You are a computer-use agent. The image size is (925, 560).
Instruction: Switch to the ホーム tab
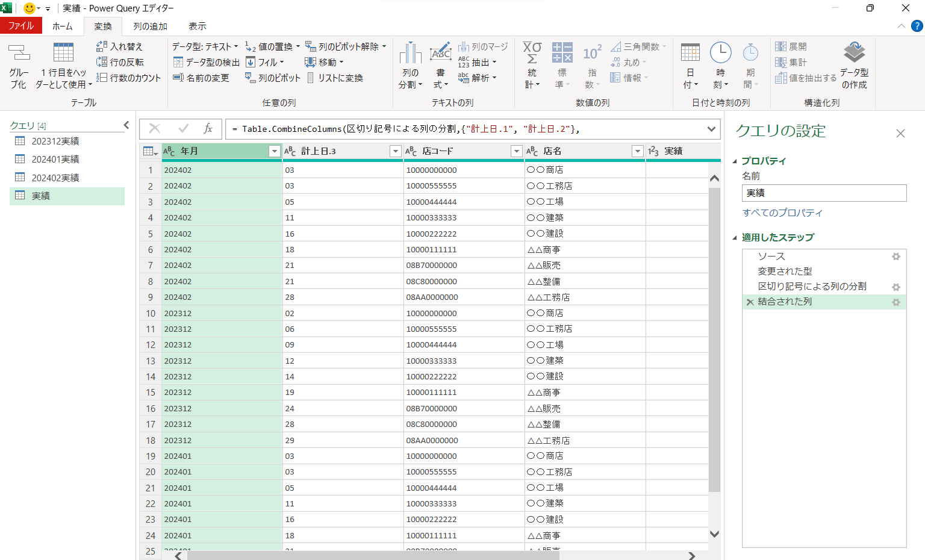[x=63, y=26]
